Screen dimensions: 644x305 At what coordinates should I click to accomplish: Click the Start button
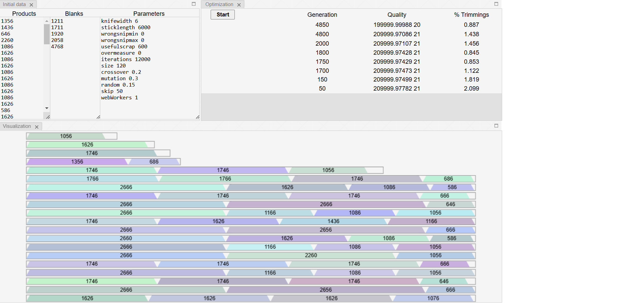(x=223, y=14)
